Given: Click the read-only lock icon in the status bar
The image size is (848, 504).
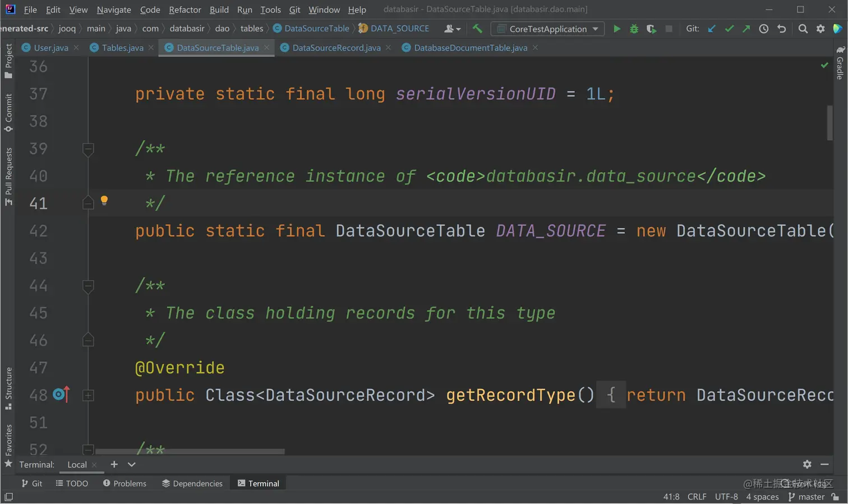Looking at the screenshot, I should pyautogui.click(x=836, y=497).
